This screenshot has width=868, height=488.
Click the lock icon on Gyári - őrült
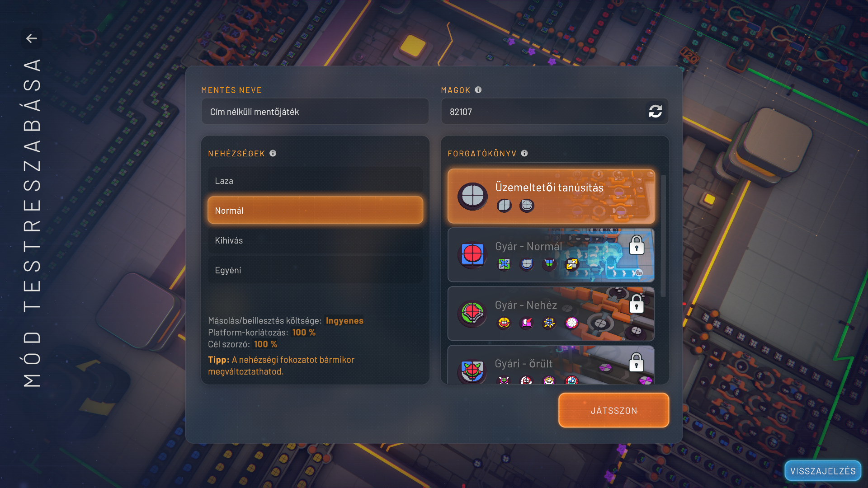(637, 363)
